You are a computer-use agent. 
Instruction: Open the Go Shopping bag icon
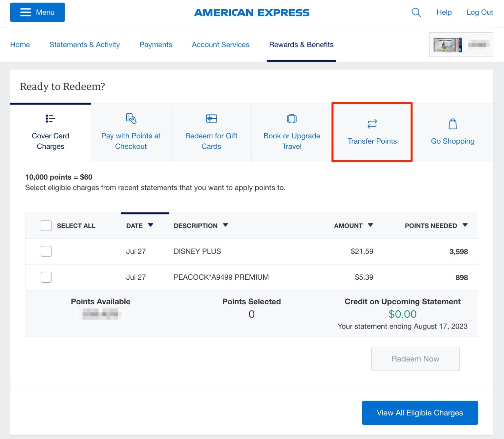click(452, 124)
